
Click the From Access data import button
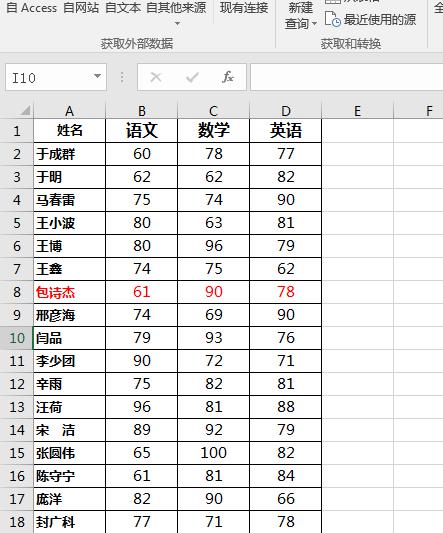(x=31, y=7)
